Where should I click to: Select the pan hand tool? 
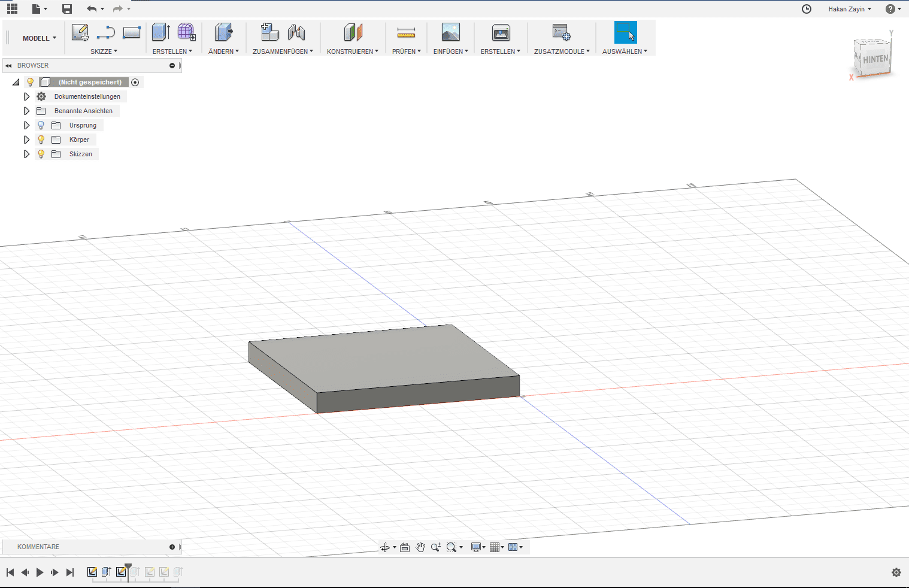coord(420,547)
